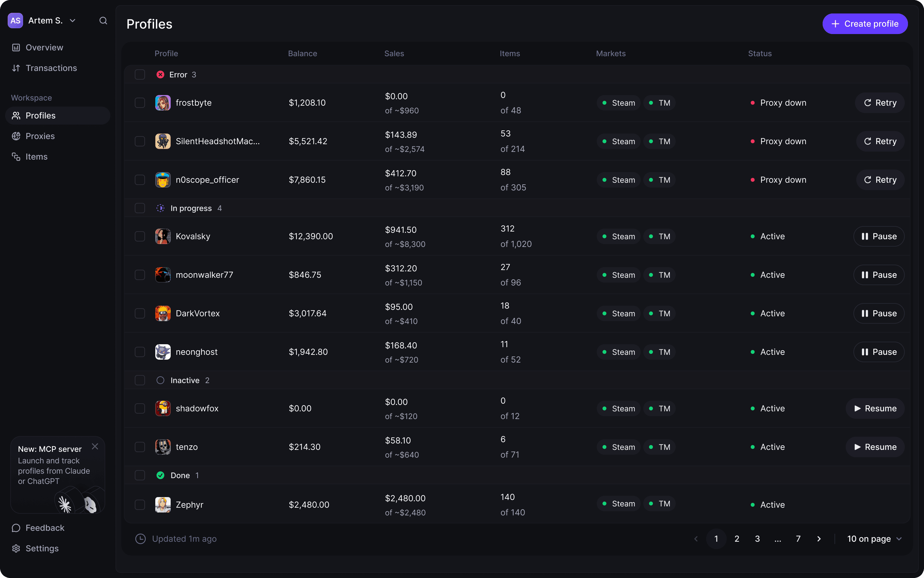Image resolution: width=924 pixels, height=578 pixels.
Task: Click the In progress spinner icon
Action: [160, 208]
